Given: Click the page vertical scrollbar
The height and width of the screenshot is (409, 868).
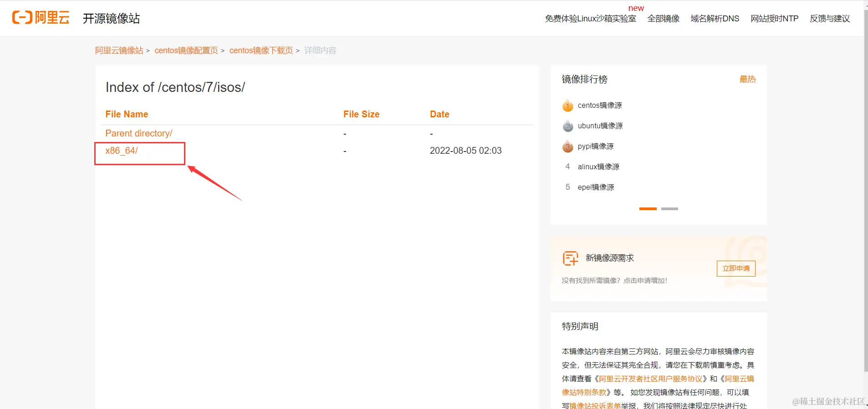Looking at the screenshot, I should click(865, 191).
